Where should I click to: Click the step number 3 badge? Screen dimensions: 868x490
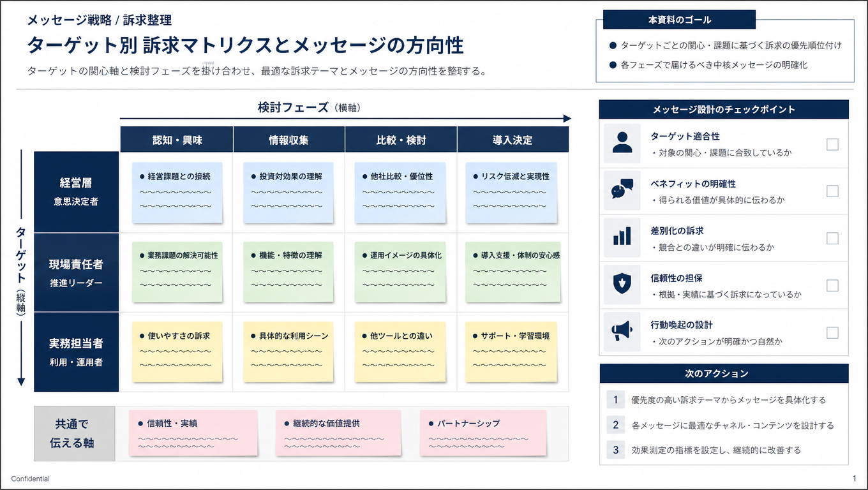(615, 450)
